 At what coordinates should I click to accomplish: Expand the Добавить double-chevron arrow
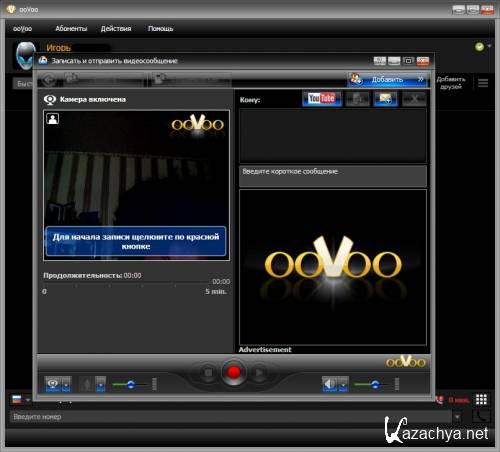click(421, 79)
